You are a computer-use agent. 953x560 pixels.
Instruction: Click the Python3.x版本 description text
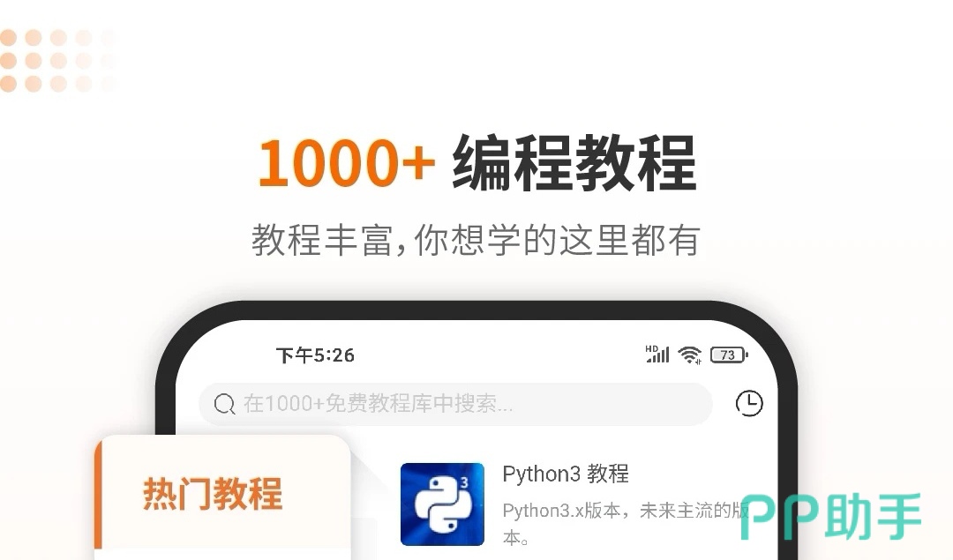[x=626, y=523]
